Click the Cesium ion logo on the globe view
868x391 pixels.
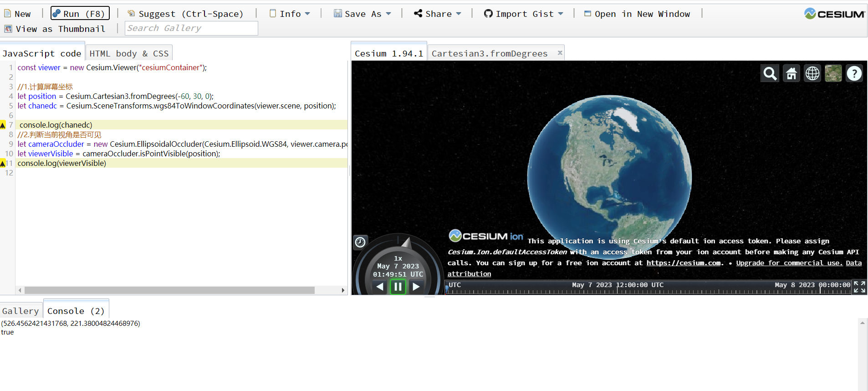tap(486, 236)
